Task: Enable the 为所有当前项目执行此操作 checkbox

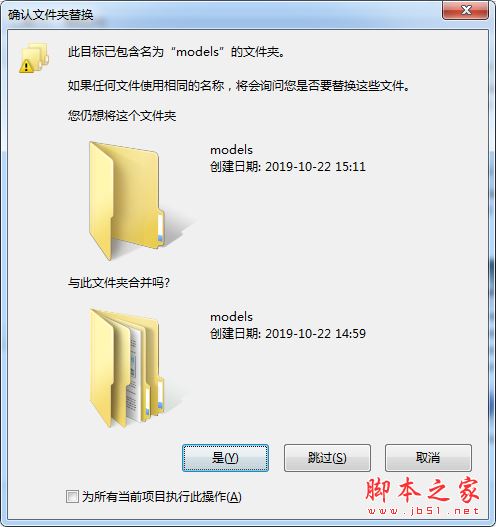Action: [72, 496]
